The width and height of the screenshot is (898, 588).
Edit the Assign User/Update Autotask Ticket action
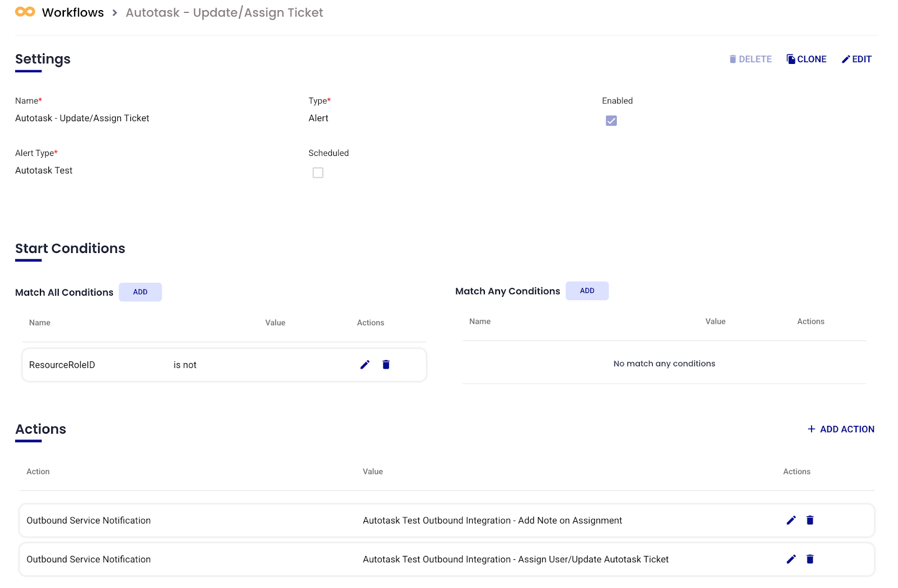791,559
